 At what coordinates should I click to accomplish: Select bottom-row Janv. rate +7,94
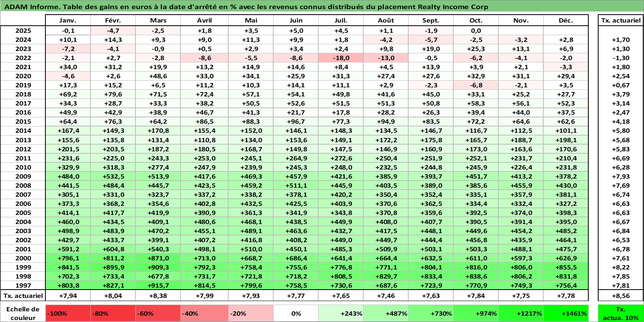tap(68, 296)
